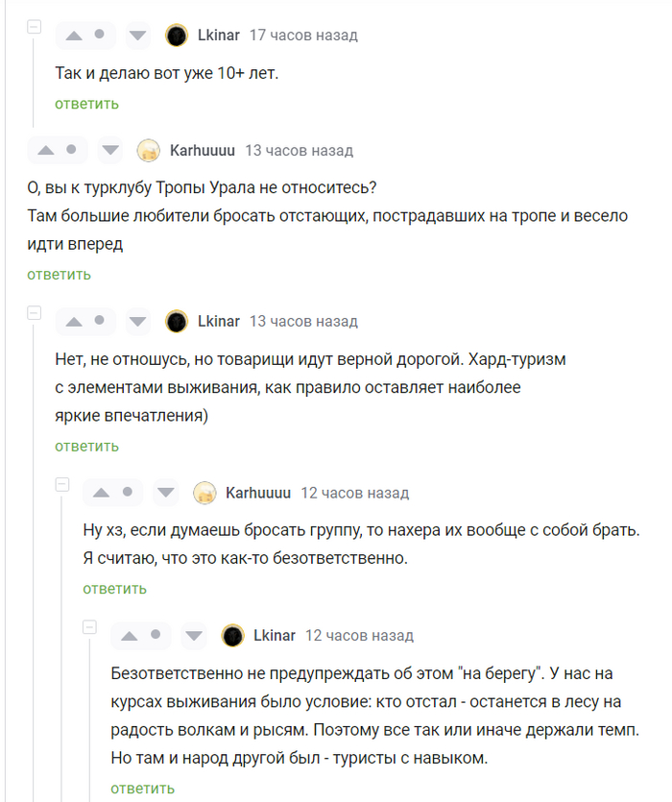Upvote Lkinar's comment from 13 часов назад
Viewport: 672px width, 802px height.
pyautogui.click(x=73, y=322)
